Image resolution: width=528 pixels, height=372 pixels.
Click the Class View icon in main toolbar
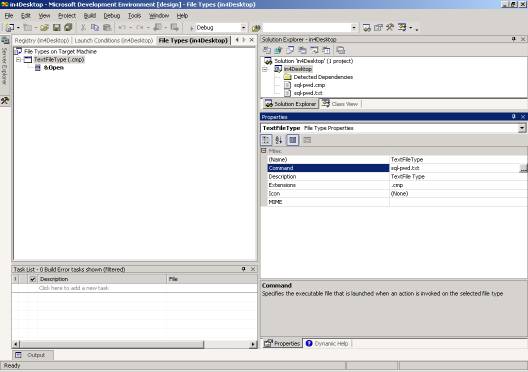[x=402, y=28]
